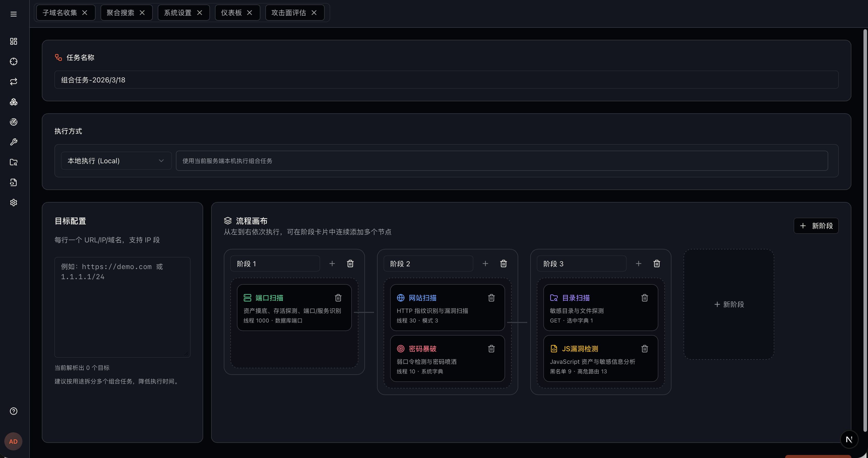Screen dimensions: 868x458
Task: Open the 本地执行 (Local) execution dropdown
Action: (x=116, y=161)
